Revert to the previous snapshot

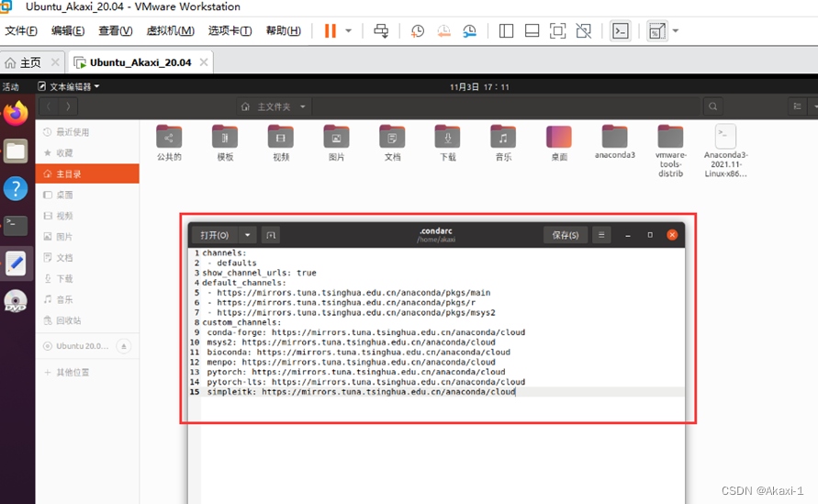point(443,31)
